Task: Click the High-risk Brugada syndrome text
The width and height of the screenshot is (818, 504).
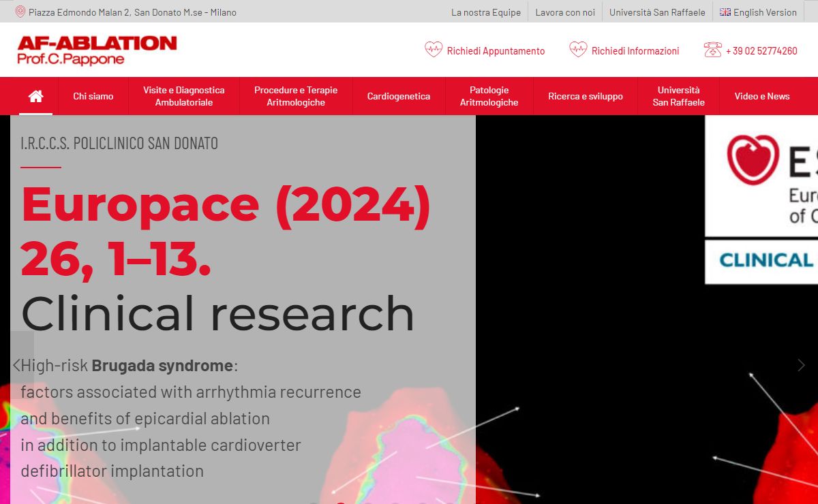Action: [129, 366]
